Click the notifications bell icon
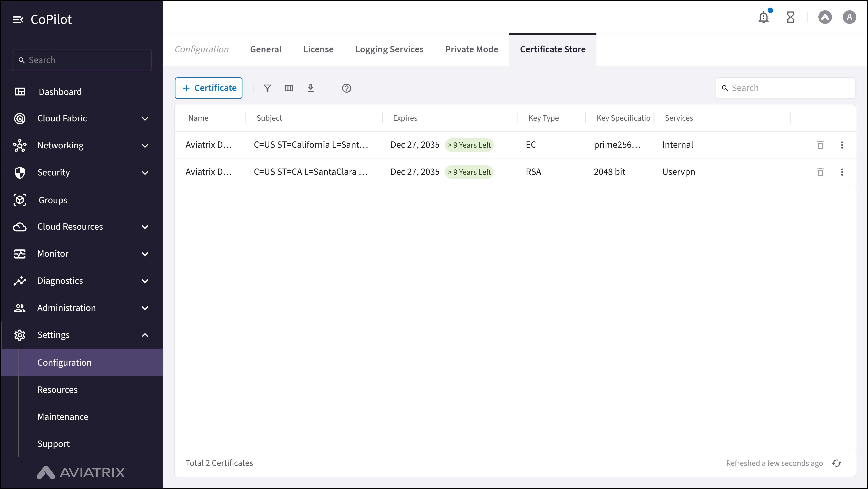Screen dimensions: 868x489 coord(764,17)
